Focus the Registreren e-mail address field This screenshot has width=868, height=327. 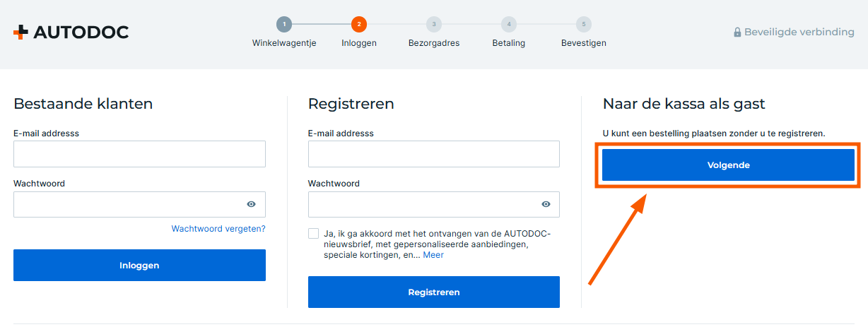433,154
